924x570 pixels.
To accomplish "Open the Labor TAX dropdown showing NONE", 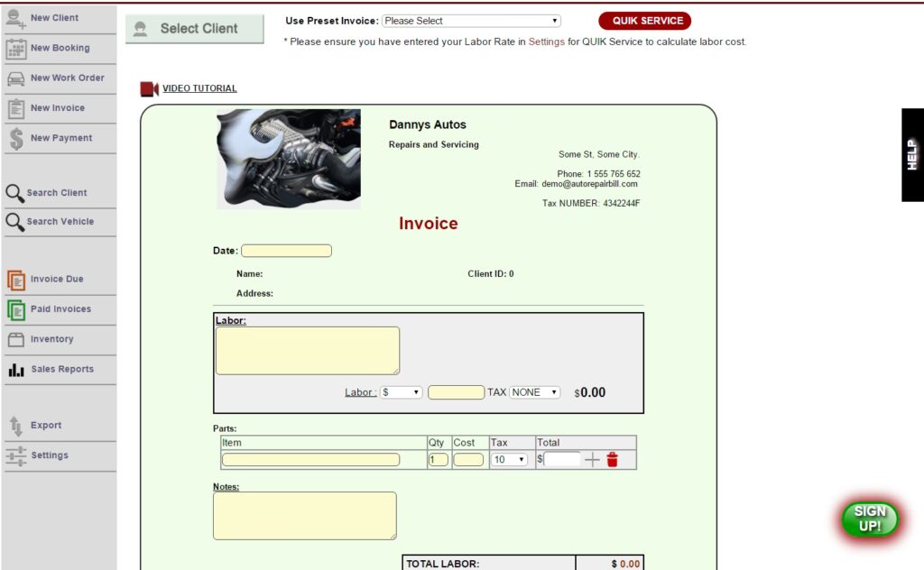I will [x=534, y=393].
